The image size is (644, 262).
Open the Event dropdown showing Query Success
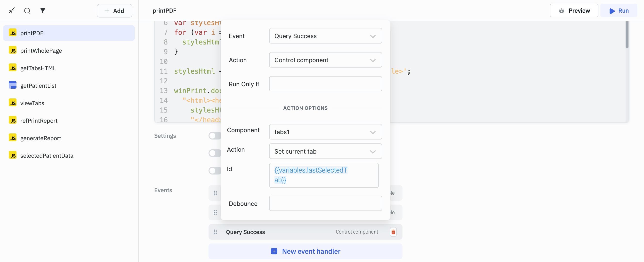pos(325,36)
